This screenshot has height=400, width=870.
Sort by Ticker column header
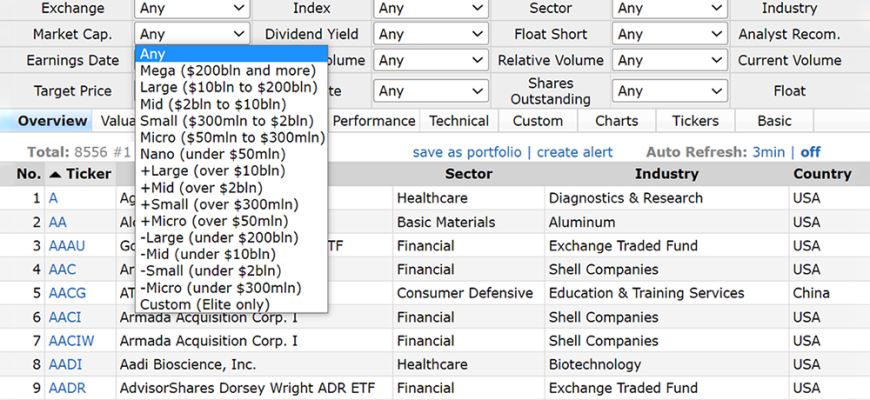(88, 174)
